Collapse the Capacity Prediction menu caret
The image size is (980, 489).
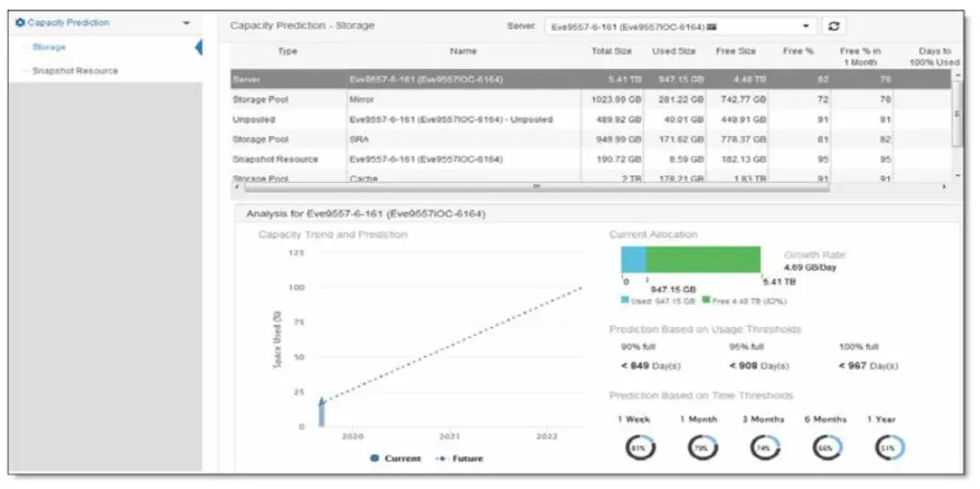(x=187, y=23)
